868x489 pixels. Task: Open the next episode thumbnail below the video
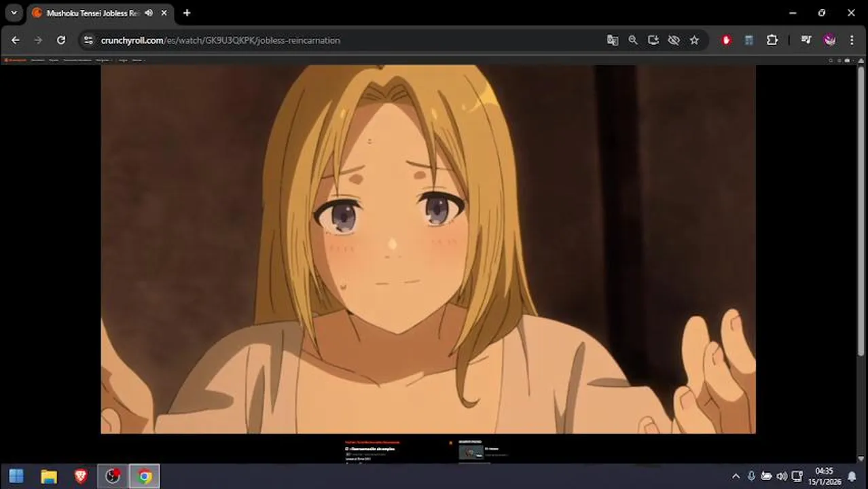tap(471, 452)
